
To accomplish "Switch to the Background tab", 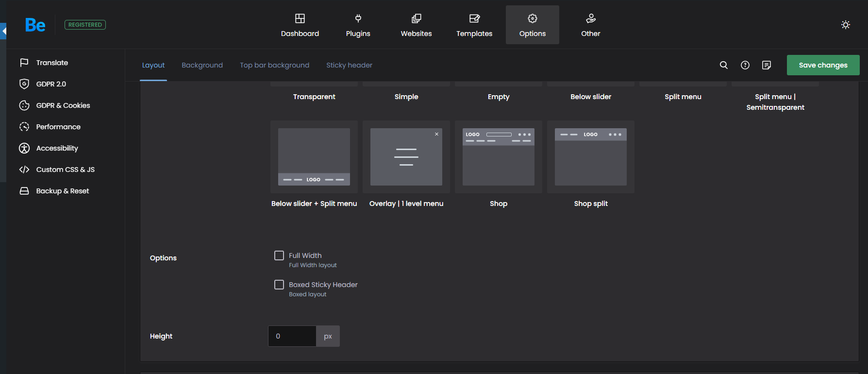I will (x=202, y=65).
